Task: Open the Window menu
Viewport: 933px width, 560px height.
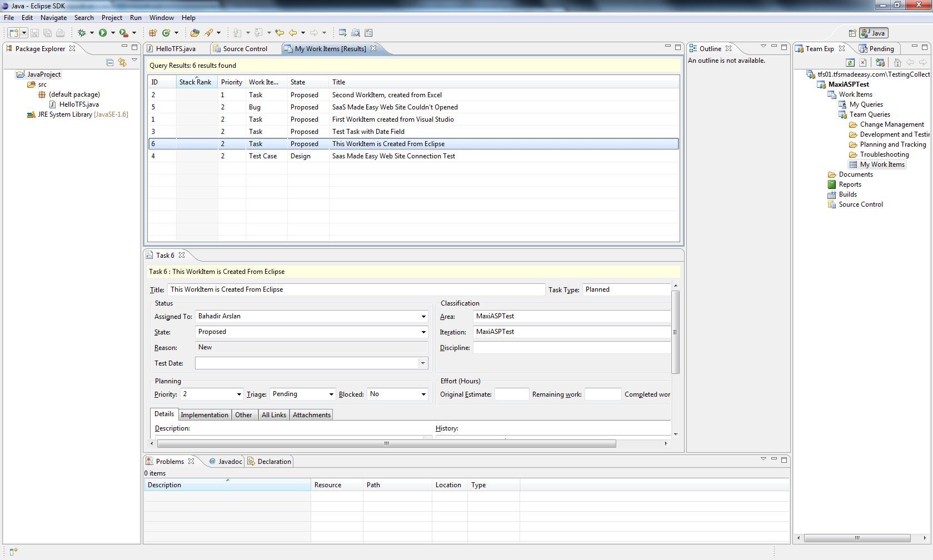Action: pos(161,18)
